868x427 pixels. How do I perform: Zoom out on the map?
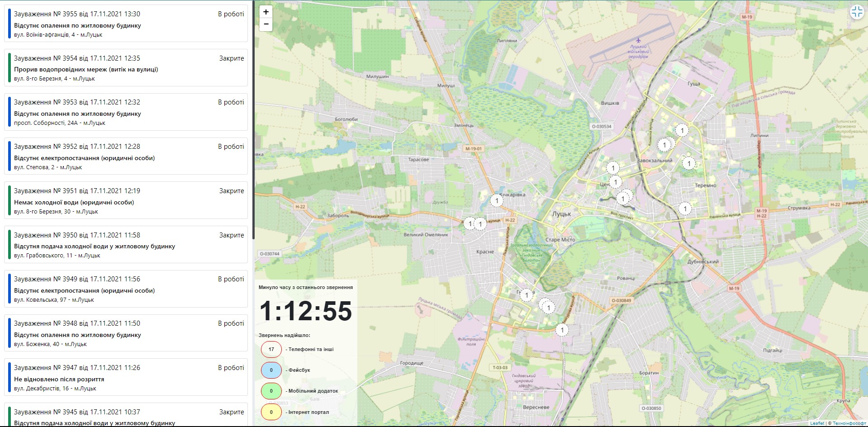[266, 24]
